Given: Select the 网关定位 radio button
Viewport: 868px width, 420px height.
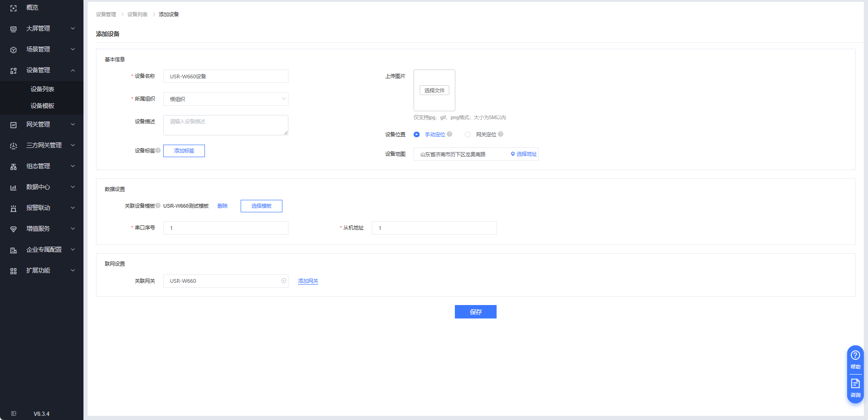Looking at the screenshot, I should pos(467,134).
